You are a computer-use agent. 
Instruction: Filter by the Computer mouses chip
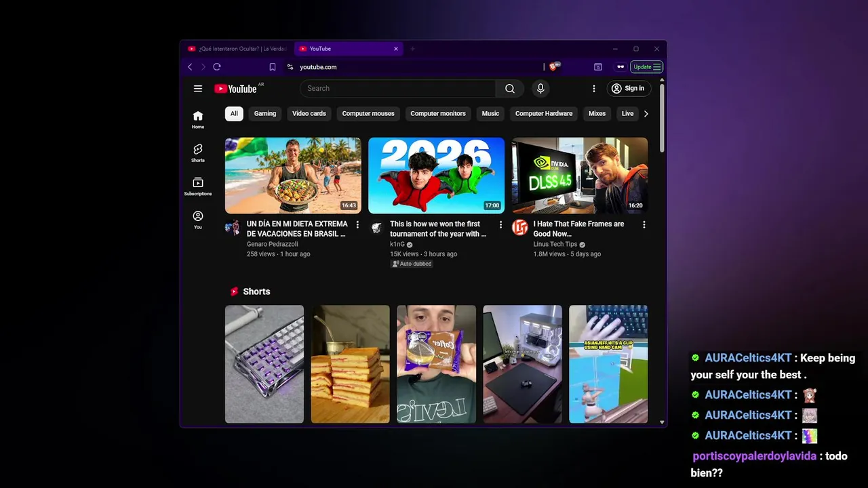click(x=368, y=114)
